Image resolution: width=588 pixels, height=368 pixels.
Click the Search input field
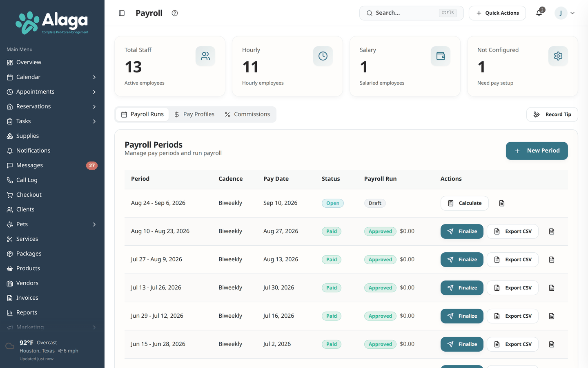411,13
